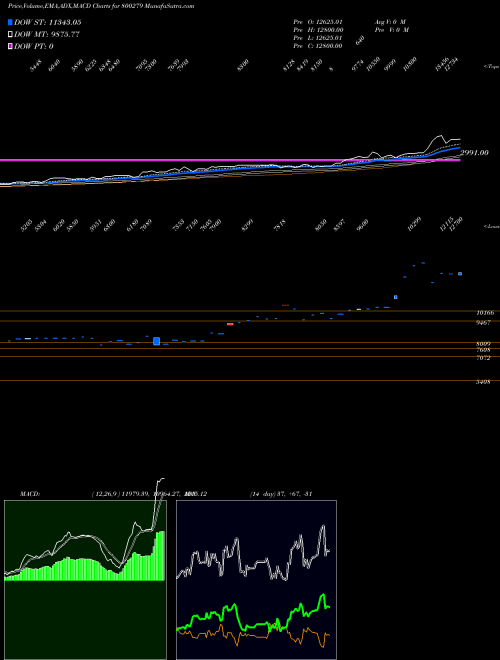Click the 12700 lows label
The height and width of the screenshot is (660, 500).
coord(456,226)
